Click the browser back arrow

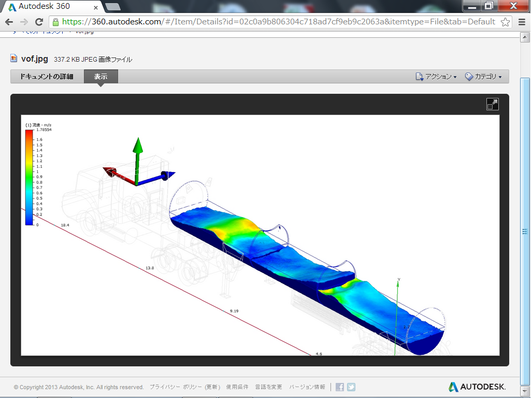click(9, 22)
